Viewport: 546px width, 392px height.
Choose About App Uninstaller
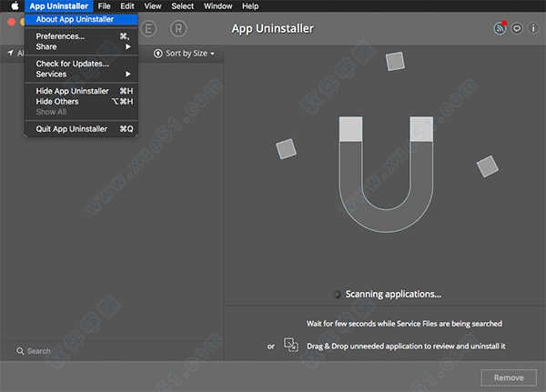81,19
